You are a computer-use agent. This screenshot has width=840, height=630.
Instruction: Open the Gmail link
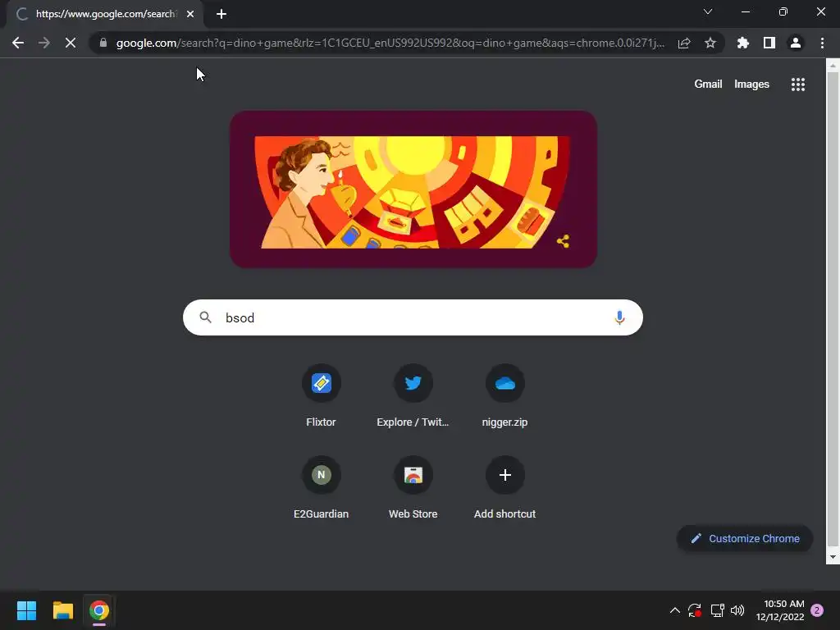(708, 84)
